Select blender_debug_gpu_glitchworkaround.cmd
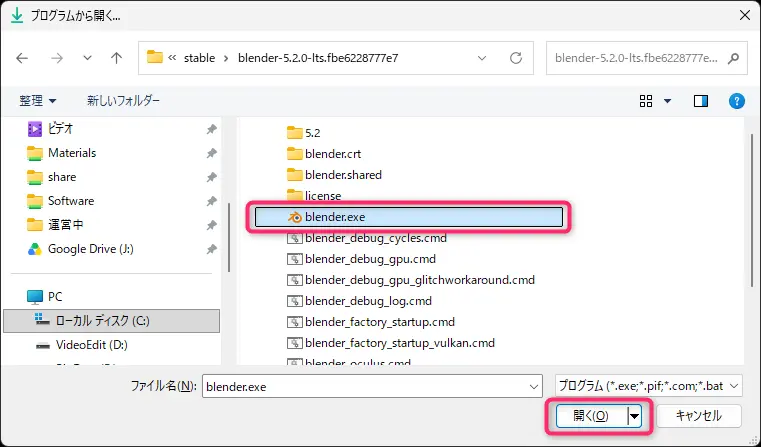761x447 pixels. (420, 280)
